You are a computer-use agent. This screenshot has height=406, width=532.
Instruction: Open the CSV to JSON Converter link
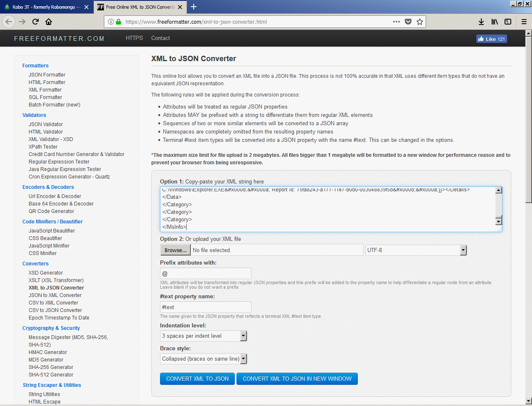55,310
